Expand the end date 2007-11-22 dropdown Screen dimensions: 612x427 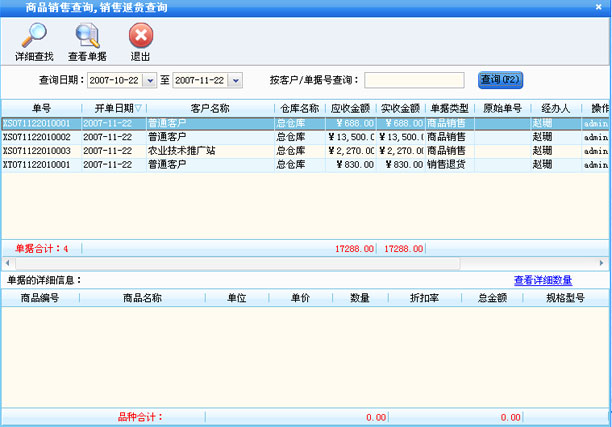pos(236,80)
